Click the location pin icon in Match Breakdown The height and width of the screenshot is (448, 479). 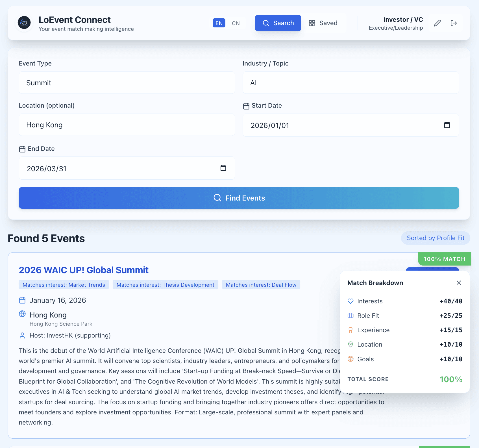tap(350, 344)
